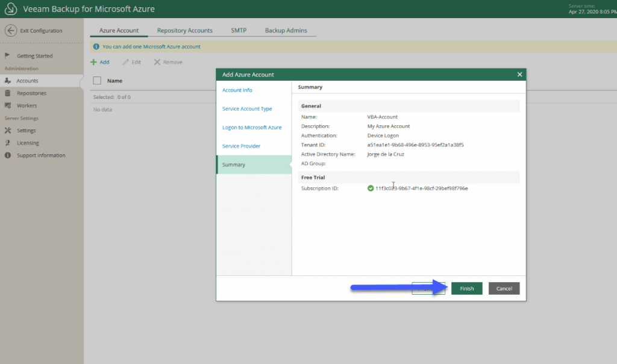Viewport: 617px width, 364px height.
Task: Click the name value 'VBA-Account'
Action: tap(382, 117)
